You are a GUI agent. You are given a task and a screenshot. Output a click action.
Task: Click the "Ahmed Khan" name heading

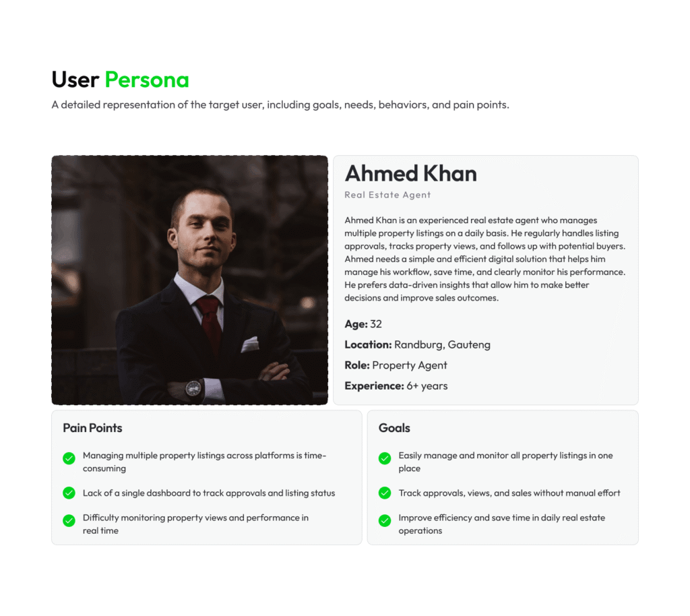coord(410,174)
